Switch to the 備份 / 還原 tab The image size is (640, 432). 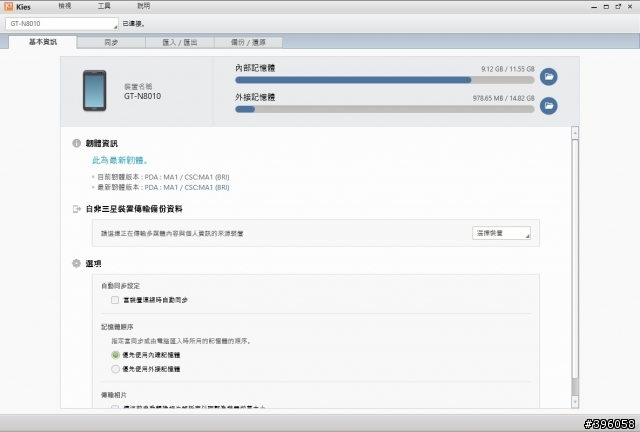(248, 42)
